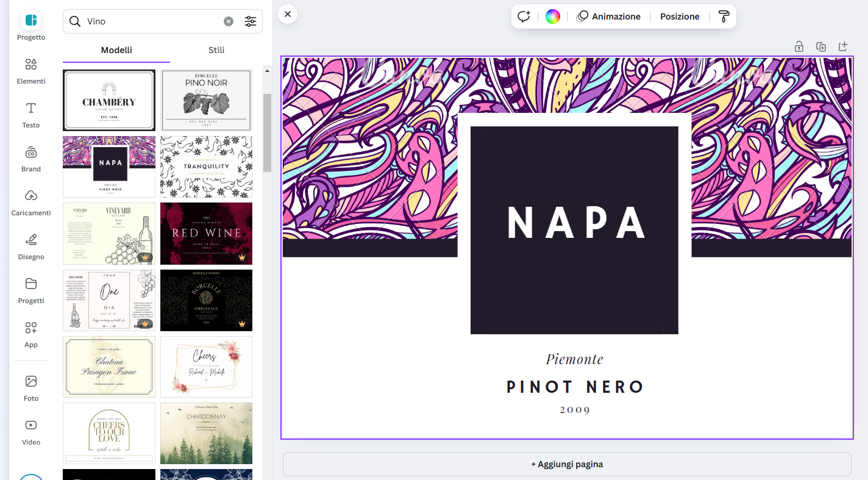868x480 pixels.
Task: Choose the Cheers floral frame template
Action: (206, 367)
